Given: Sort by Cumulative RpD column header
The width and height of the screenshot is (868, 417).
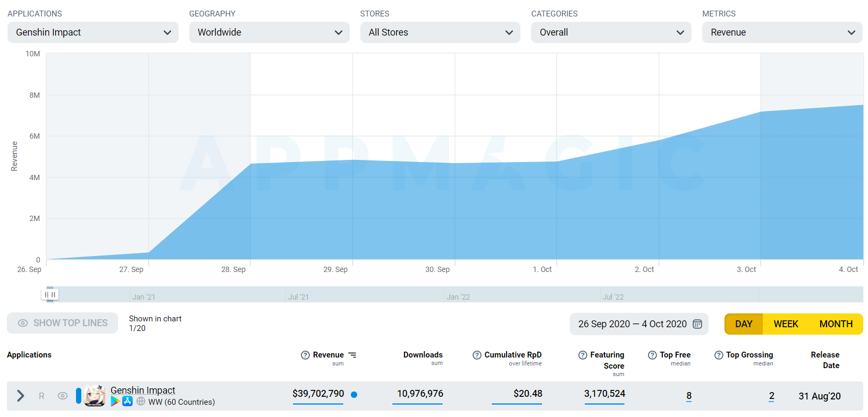Looking at the screenshot, I should point(513,355).
